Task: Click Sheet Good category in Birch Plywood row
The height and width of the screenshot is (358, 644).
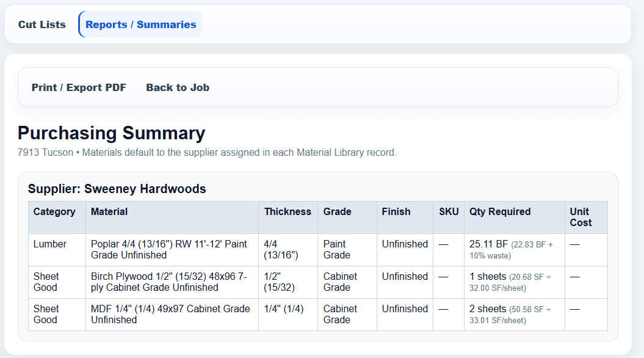Action: [57, 282]
